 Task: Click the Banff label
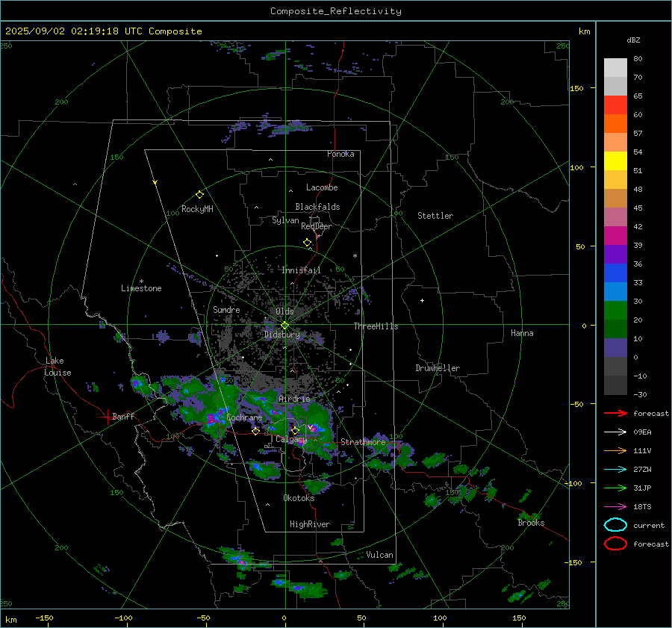tap(123, 417)
